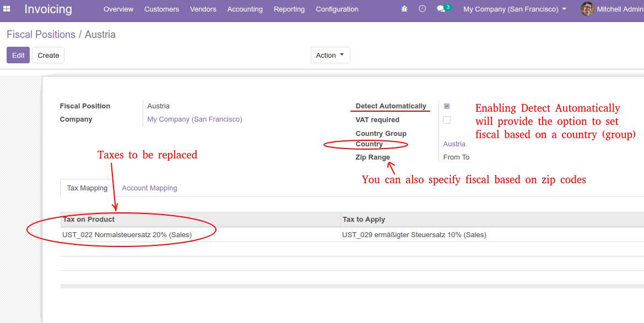Click the Detect Automatically field label

[x=391, y=106]
